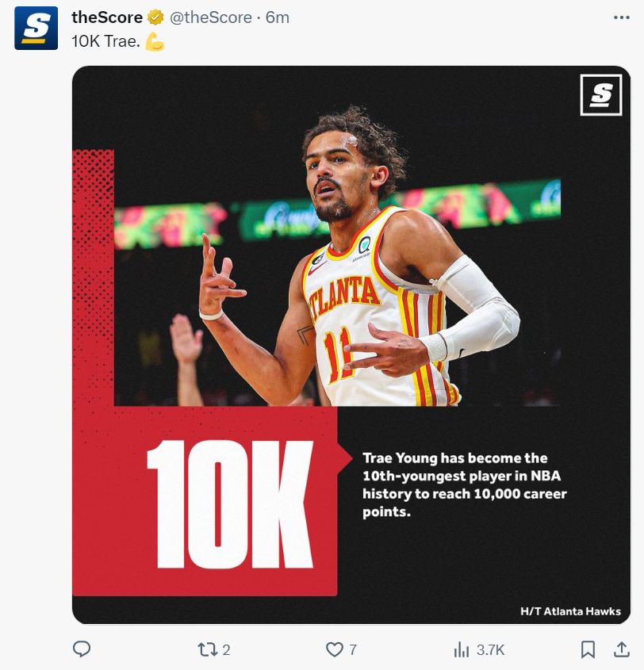Open tweet permalink via 6m timestamp
The height and width of the screenshot is (670, 644).
tap(278, 17)
